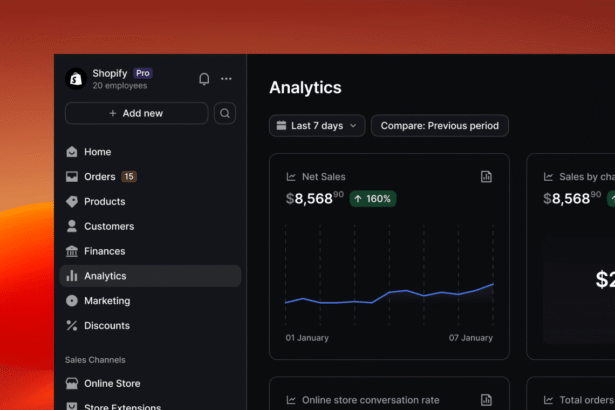Click the Total orders card title
This screenshot has height=410, width=615.
click(x=587, y=400)
